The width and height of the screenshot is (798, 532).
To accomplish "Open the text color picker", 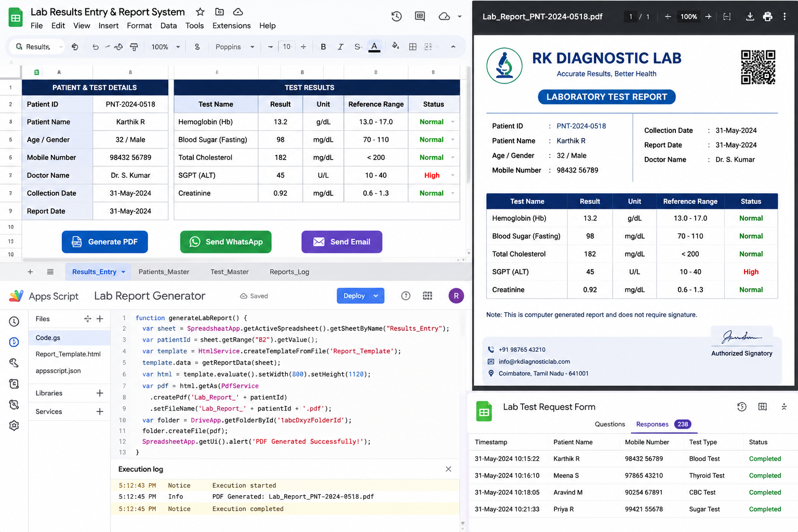I will [374, 46].
